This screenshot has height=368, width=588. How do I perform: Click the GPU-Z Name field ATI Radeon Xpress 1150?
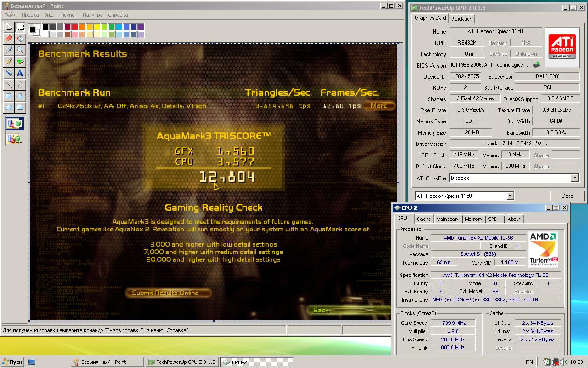(496, 31)
